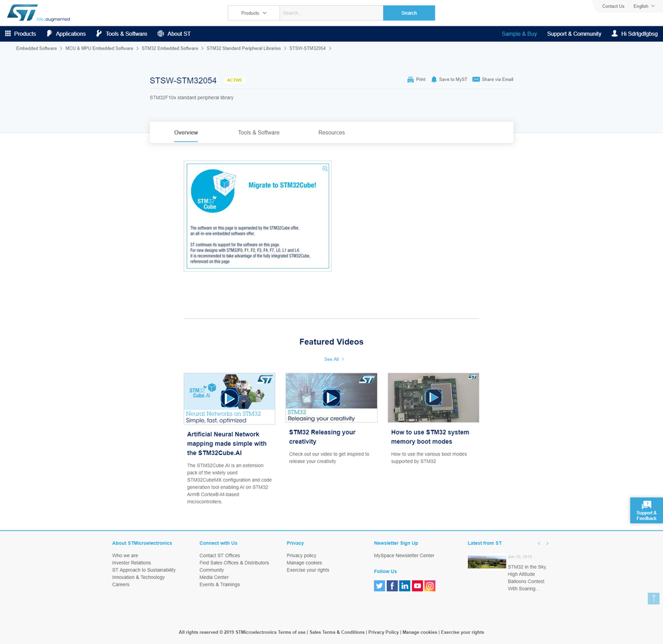This screenshot has height=644, width=663.
Task: Open the user account Hi Sdrtgdfgbsg
Action: 634,34
